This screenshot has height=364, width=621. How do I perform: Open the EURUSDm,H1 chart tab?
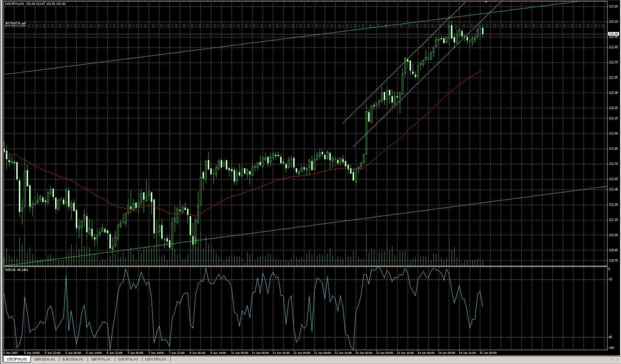coord(73,359)
